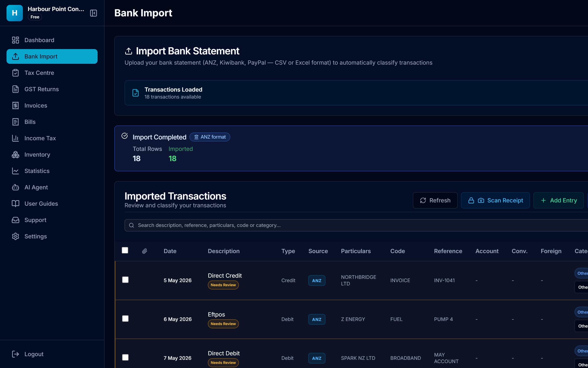Click Needs Review badge on Eftpos
The height and width of the screenshot is (368, 588).
[x=223, y=324]
